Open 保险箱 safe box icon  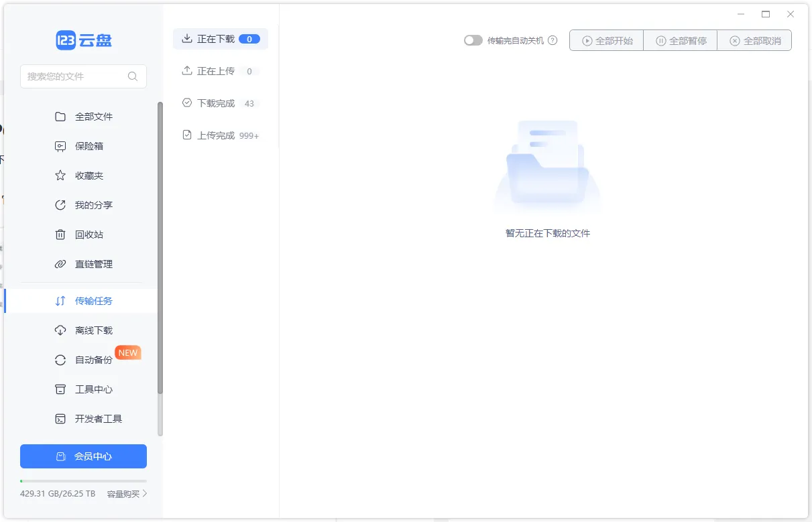(x=60, y=146)
